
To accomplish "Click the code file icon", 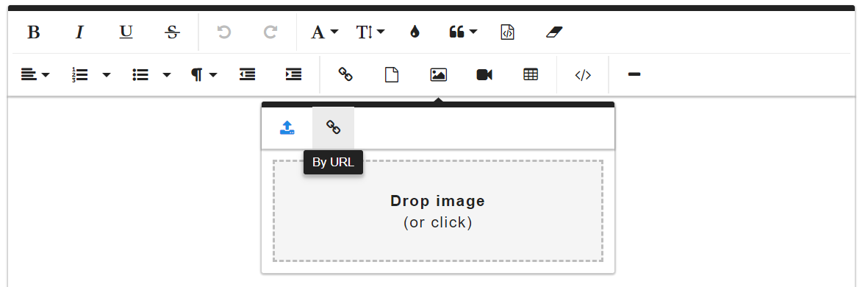I will pos(507,32).
